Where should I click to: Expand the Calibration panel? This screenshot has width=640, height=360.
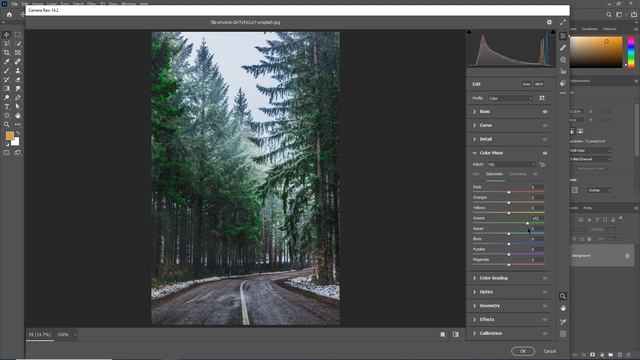[x=474, y=333]
